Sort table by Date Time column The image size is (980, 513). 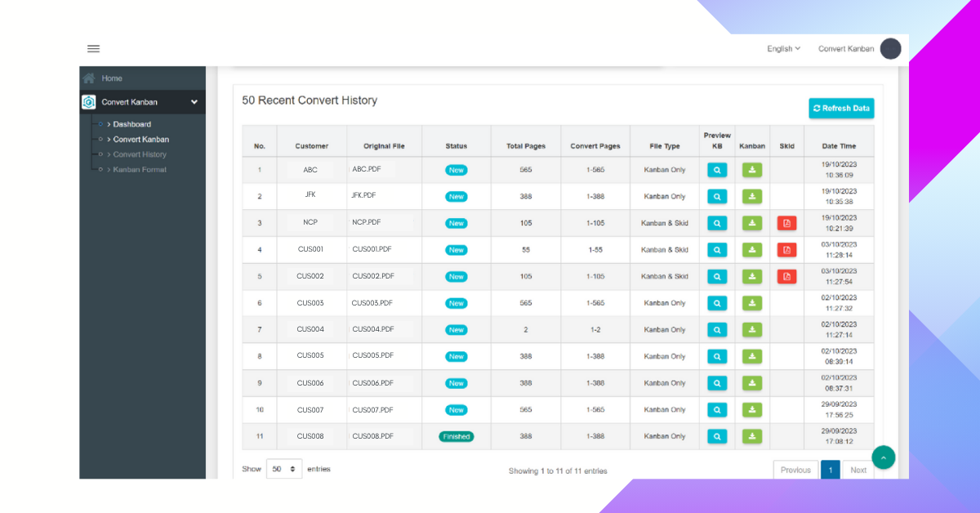click(839, 146)
